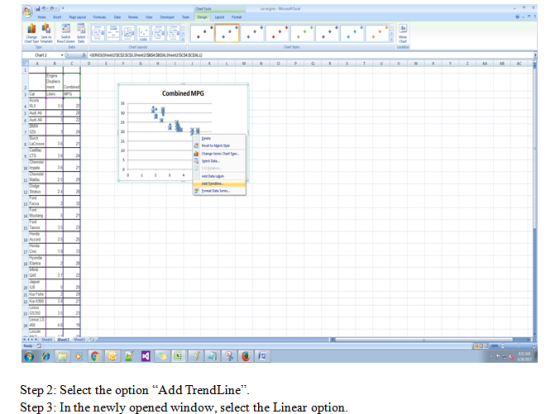Select the purple-marker chart style
The width and height of the screenshot is (560, 414).
point(327,33)
